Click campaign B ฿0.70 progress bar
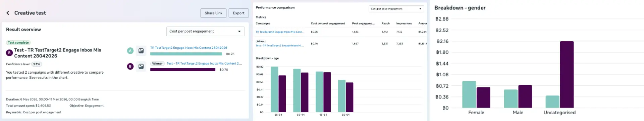Viewport: 644px width, 121px height. [x=183, y=70]
